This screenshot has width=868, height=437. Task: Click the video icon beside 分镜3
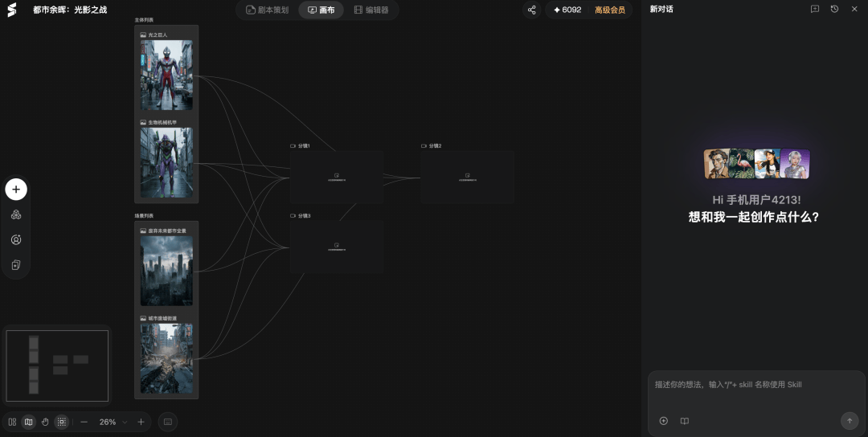click(x=293, y=216)
